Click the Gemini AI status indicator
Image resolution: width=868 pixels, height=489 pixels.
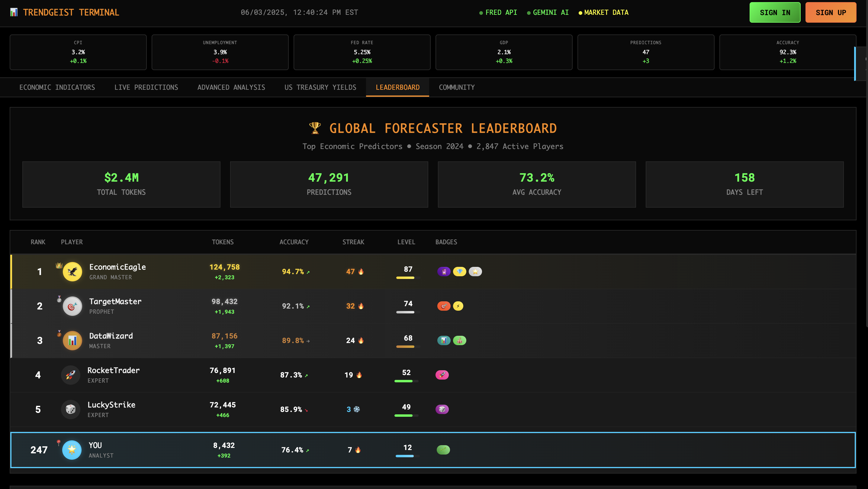[548, 12]
